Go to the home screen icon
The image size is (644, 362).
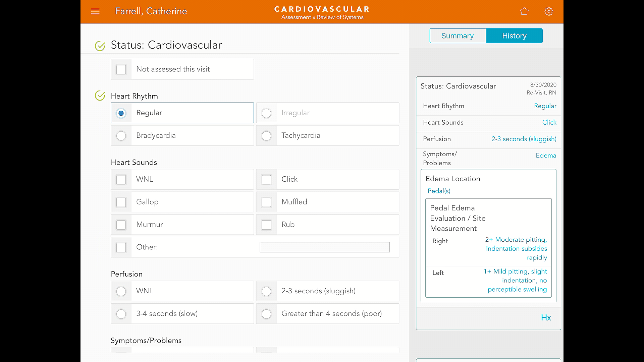point(524,11)
